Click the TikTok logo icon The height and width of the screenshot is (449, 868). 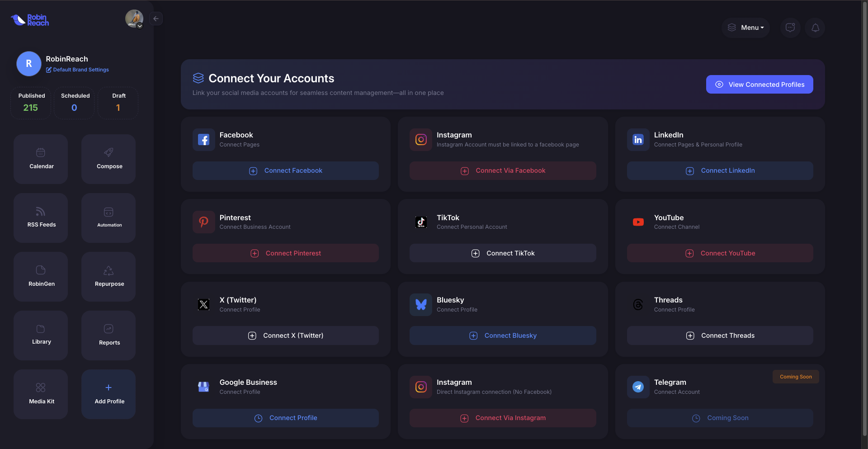(421, 222)
